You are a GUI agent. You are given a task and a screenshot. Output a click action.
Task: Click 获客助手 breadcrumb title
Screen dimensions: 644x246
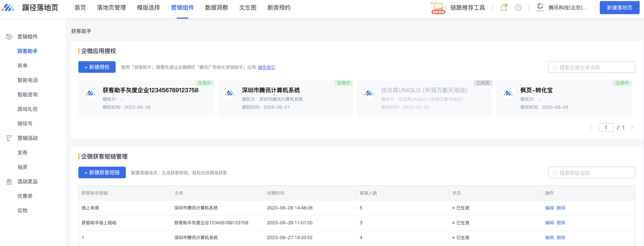click(81, 31)
